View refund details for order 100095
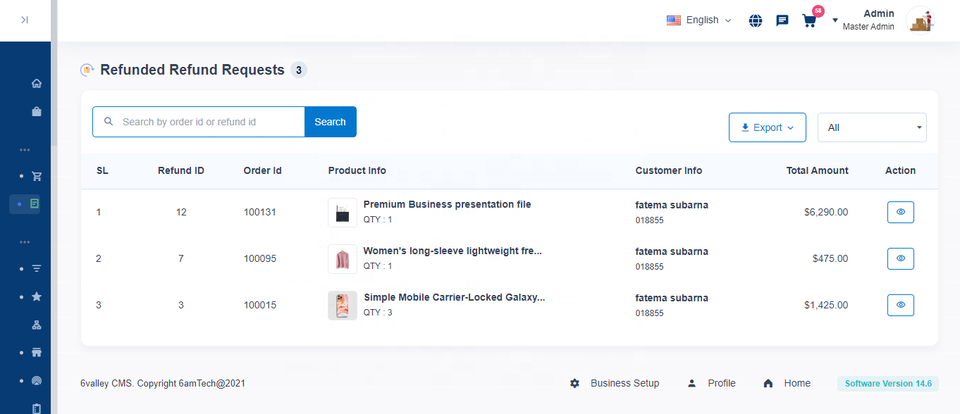Viewport: 960px width, 414px height. (x=900, y=259)
